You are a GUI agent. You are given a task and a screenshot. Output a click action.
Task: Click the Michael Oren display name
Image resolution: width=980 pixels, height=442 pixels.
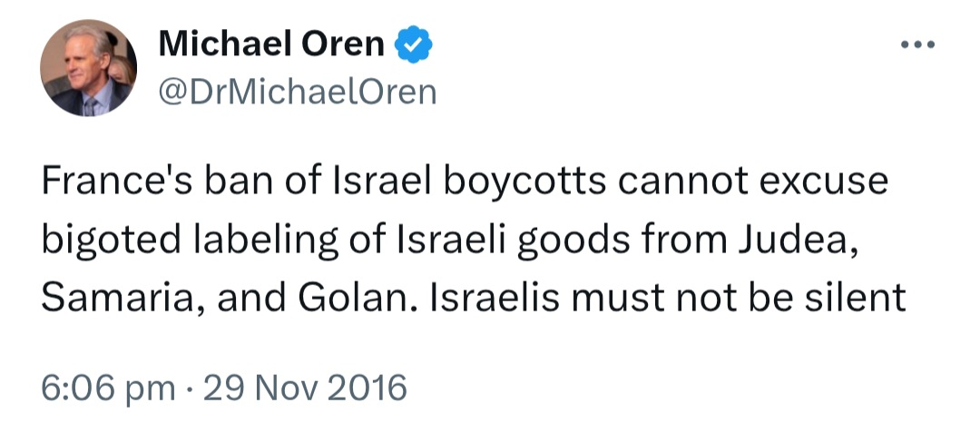click(x=271, y=44)
